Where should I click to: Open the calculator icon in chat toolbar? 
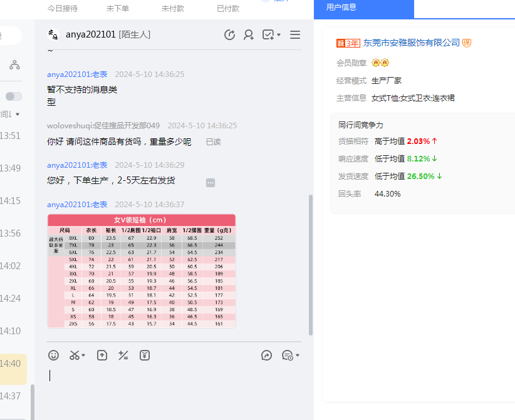coord(123,355)
